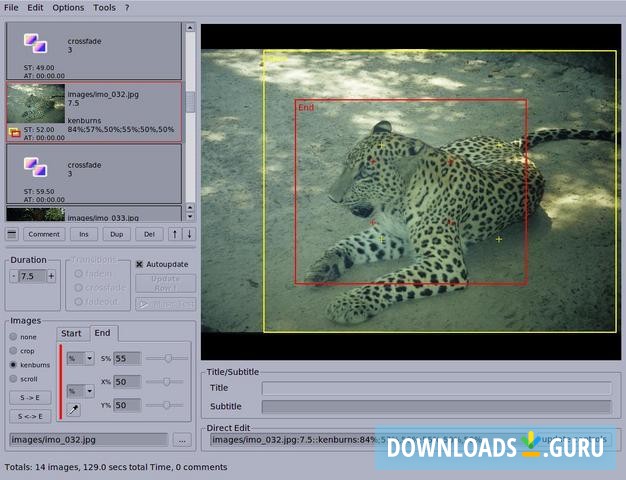Click crossfade icon in ST: 59.50 row
Image resolution: width=626 pixels, height=480 pixels.
point(35,167)
